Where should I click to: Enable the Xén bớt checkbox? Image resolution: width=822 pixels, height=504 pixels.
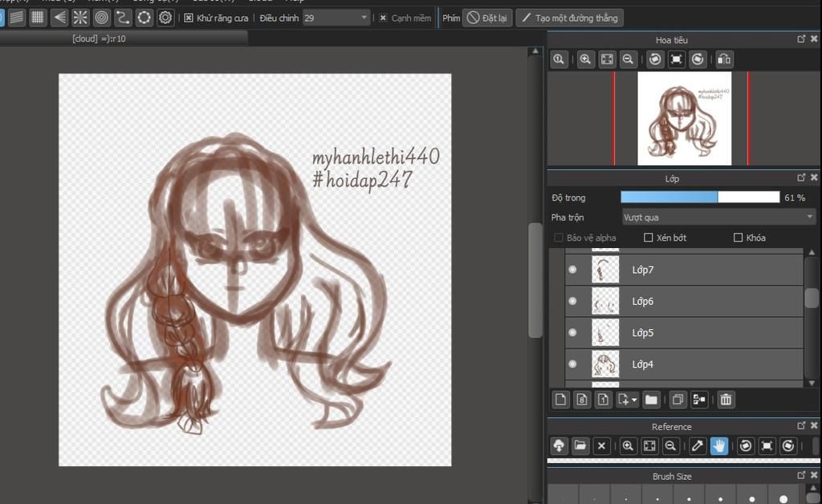(648, 238)
